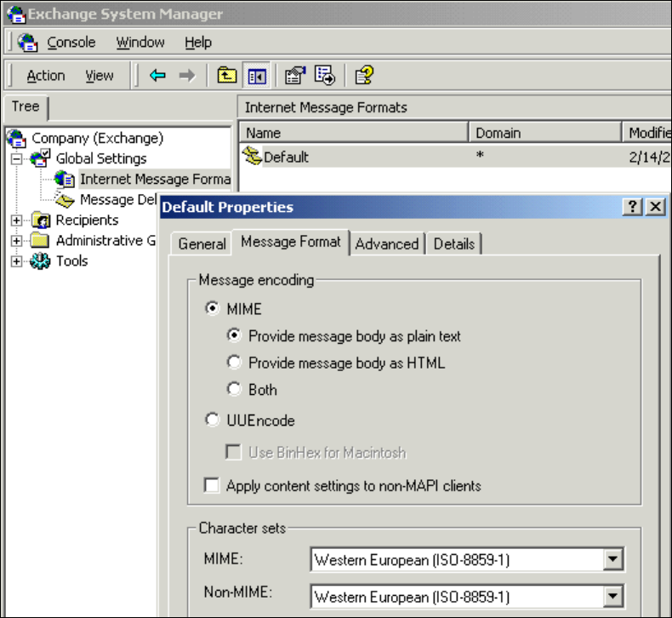The image size is (672, 618).
Task: Click the console icon beside the Console menu
Action: (x=27, y=43)
